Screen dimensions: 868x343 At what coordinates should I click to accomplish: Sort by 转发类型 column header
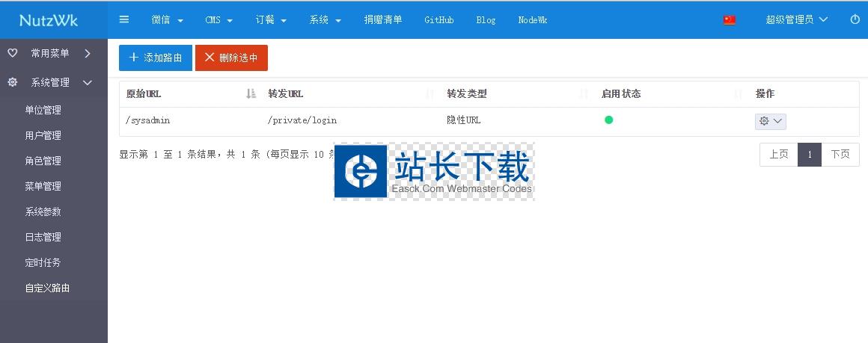click(x=467, y=94)
